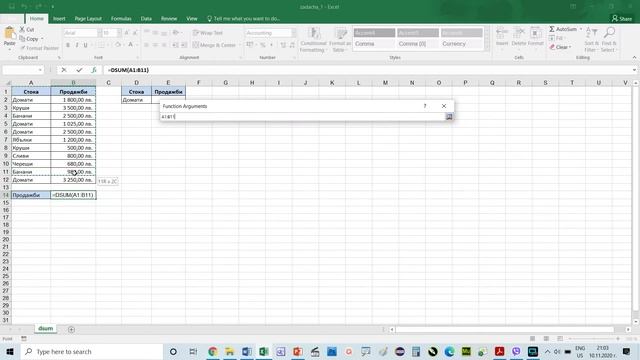Click the Insert Function fx button
640x360 pixels.
[93, 70]
